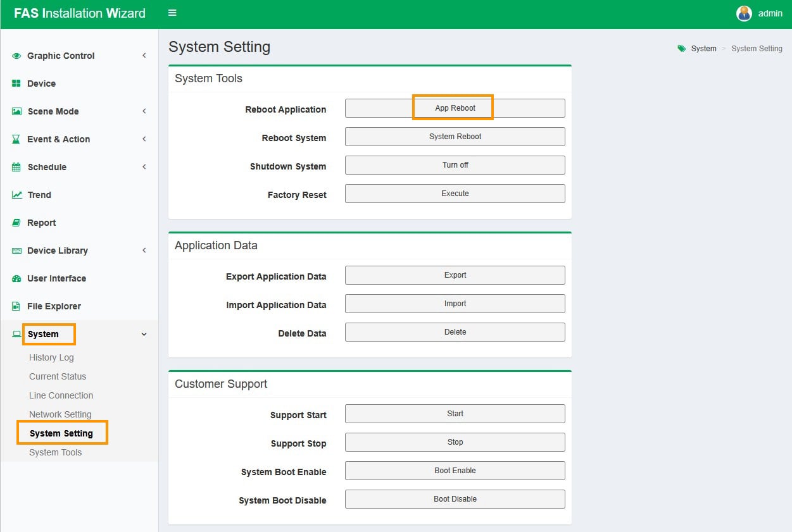Collapse the System menu chevron
The image size is (792, 532).
pyautogui.click(x=144, y=334)
